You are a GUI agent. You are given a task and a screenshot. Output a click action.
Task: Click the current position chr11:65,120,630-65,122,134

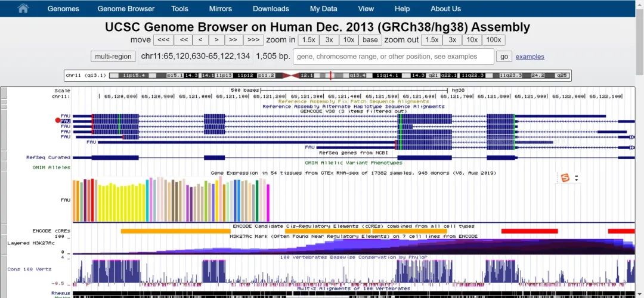coord(195,56)
